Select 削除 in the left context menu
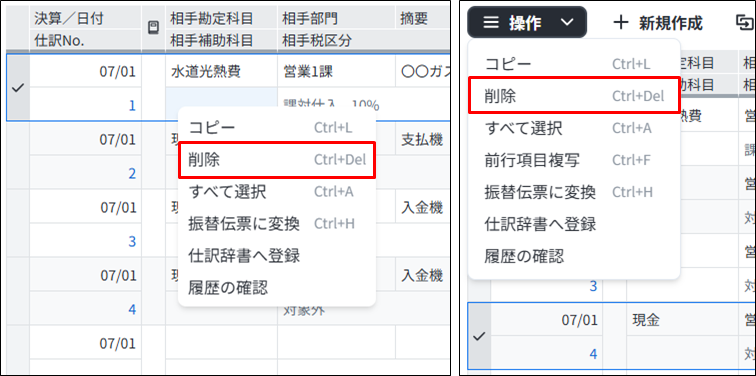 [277, 160]
